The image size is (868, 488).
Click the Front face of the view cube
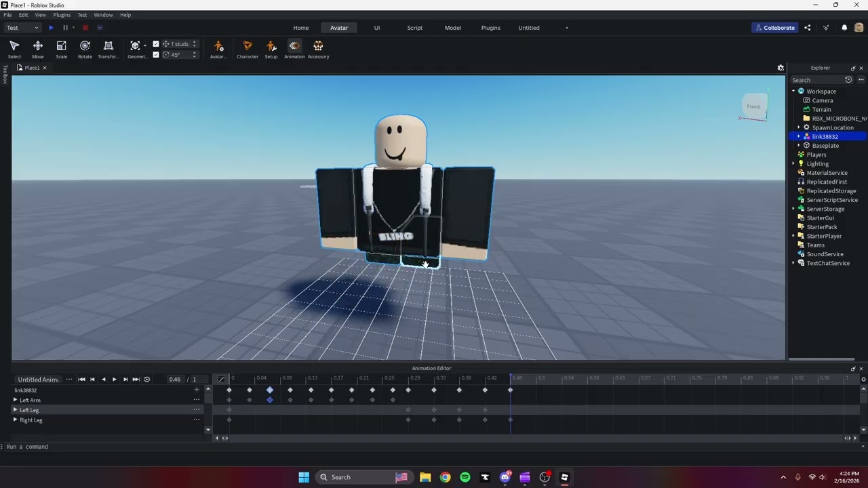753,106
